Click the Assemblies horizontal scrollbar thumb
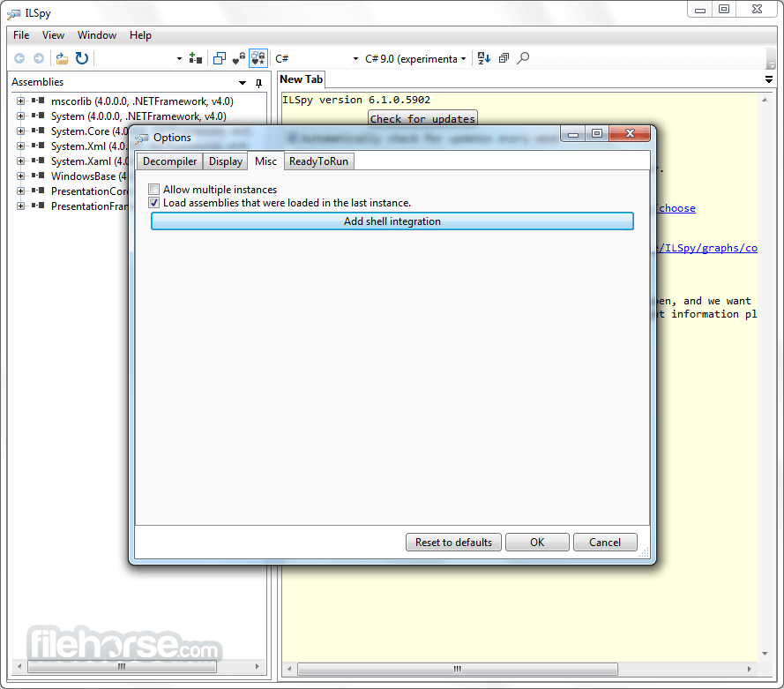This screenshot has height=689, width=784. coord(122,666)
